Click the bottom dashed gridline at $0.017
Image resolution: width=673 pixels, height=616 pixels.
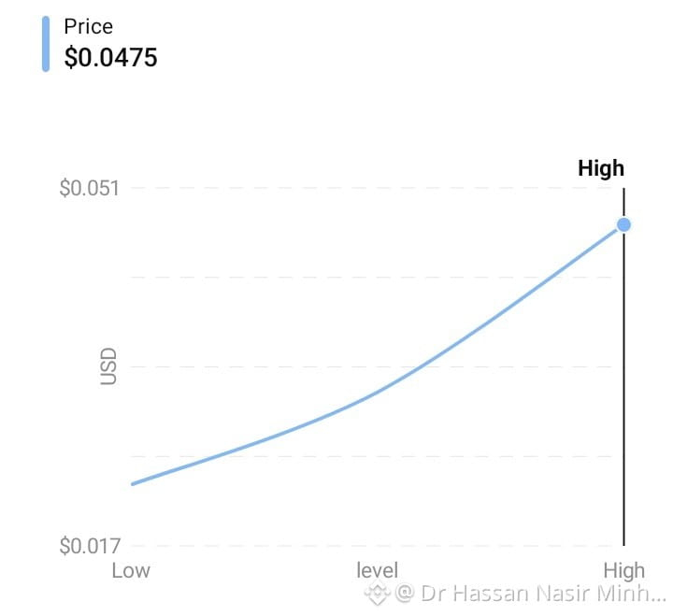371,546
